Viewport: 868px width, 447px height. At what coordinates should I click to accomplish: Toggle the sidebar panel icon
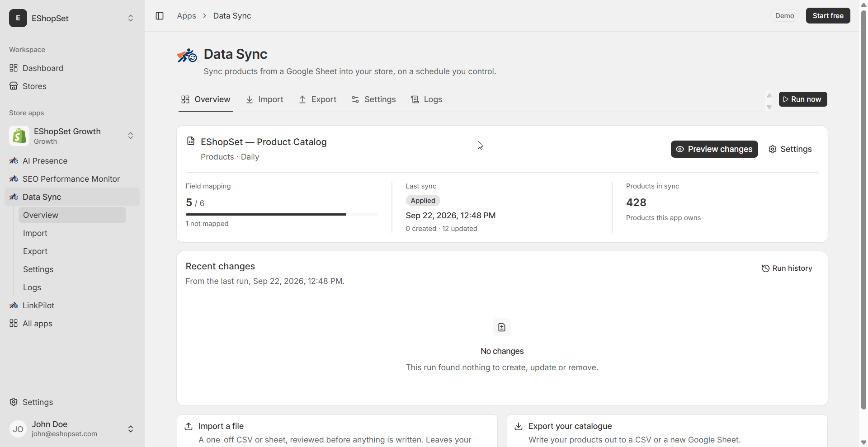pos(160,16)
